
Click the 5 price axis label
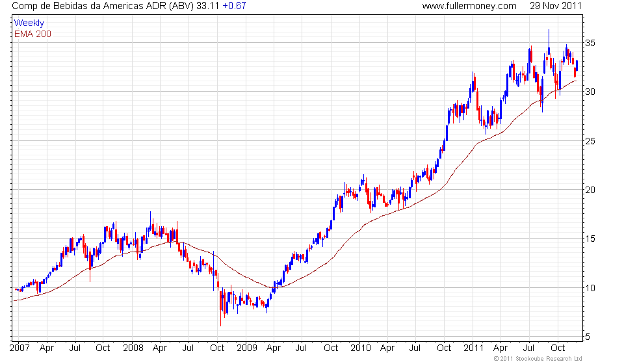pyautogui.click(x=588, y=337)
